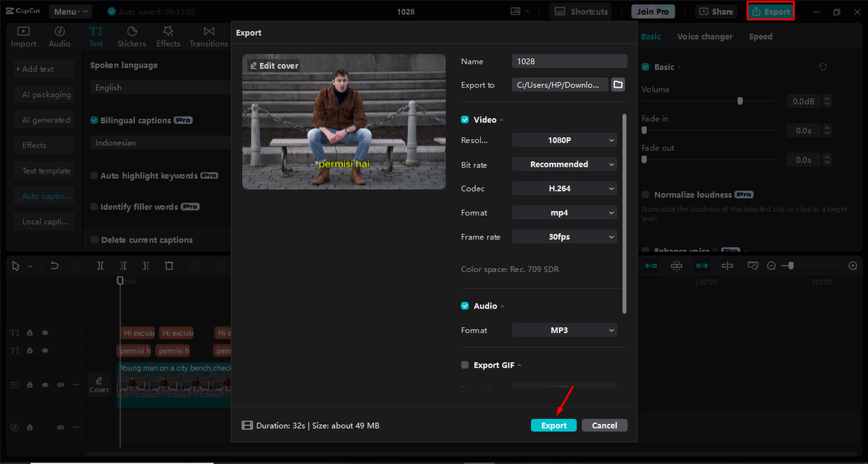
Task: Click Edit cover on preview
Action: tap(274, 66)
